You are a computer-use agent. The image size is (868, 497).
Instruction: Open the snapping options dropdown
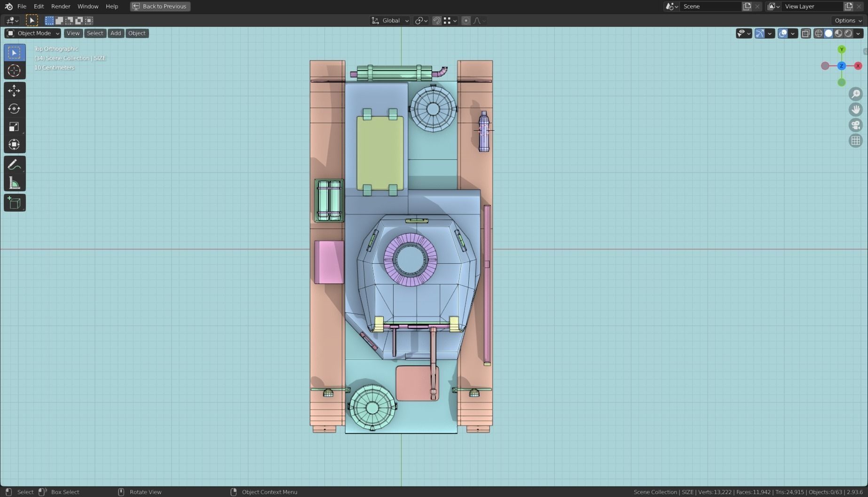pos(450,20)
